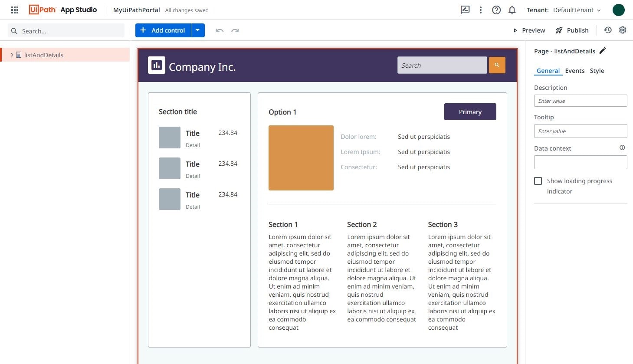Click the Tooltip input field
Screen dimensions: 633x364
coord(580,131)
